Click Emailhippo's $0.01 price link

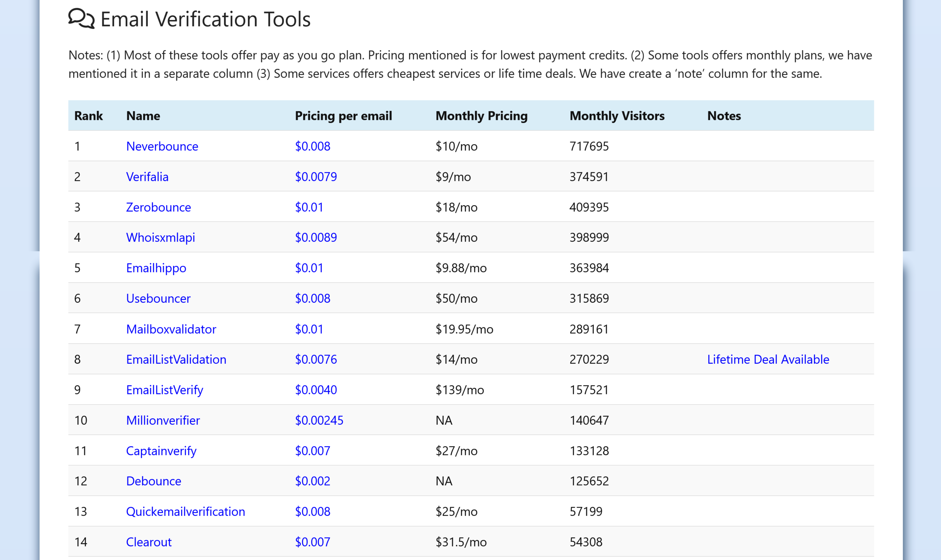point(309,268)
